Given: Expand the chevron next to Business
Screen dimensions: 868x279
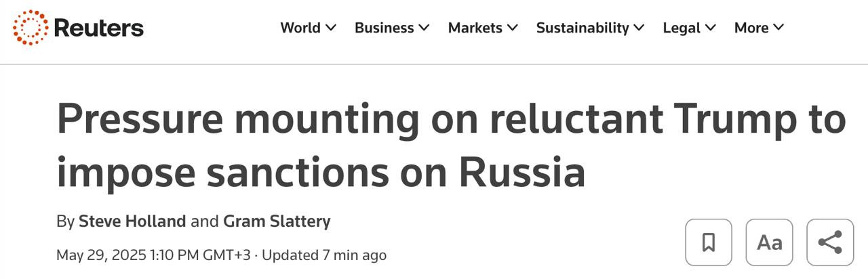Looking at the screenshot, I should (425, 28).
